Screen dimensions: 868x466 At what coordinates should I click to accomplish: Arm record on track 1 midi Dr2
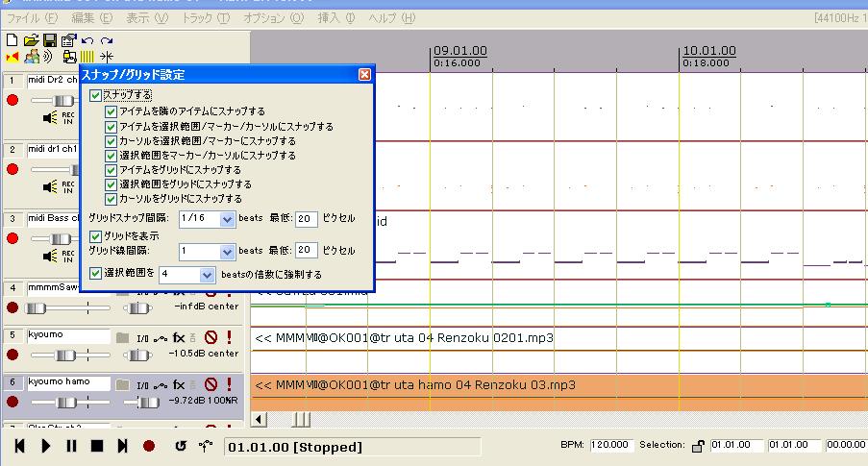[x=12, y=100]
